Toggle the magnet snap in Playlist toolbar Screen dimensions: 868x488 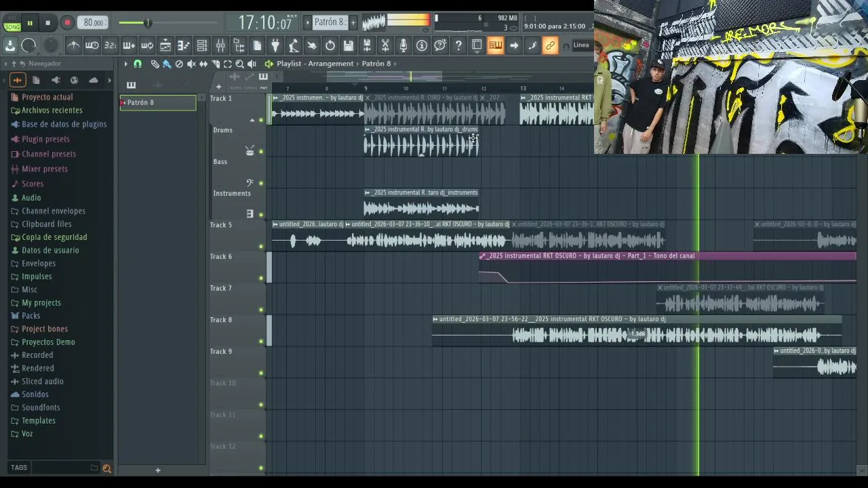[138, 64]
